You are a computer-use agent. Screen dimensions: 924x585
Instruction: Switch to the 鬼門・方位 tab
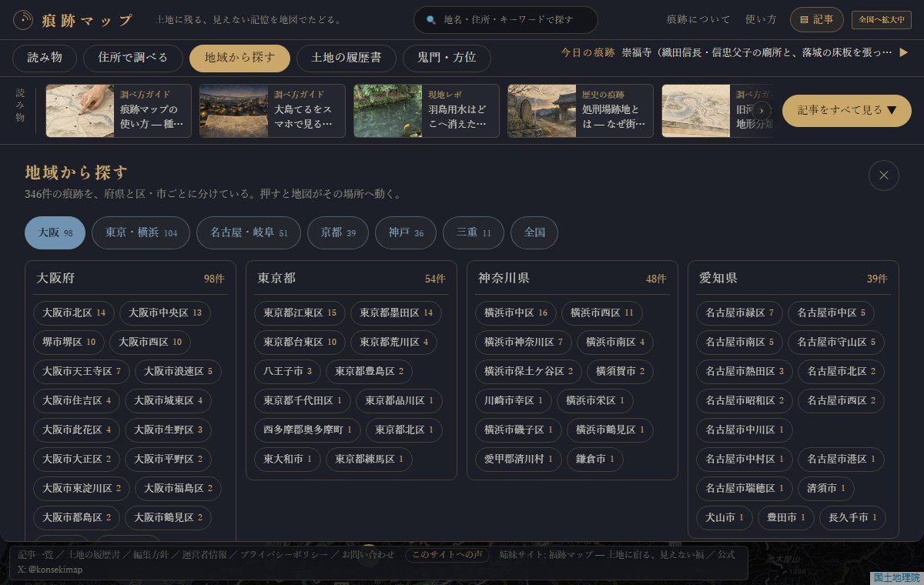coord(447,58)
